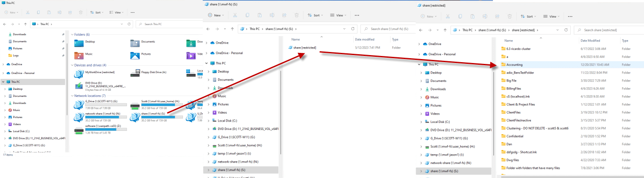Open See more (...) menu in share (S:) window

[x=356, y=15]
